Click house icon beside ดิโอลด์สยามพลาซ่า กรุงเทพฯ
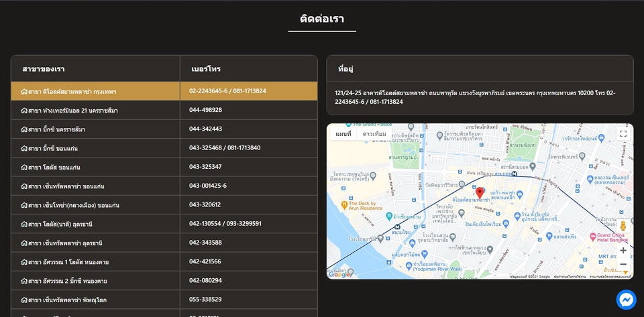This screenshot has width=644, height=317. [x=24, y=91]
